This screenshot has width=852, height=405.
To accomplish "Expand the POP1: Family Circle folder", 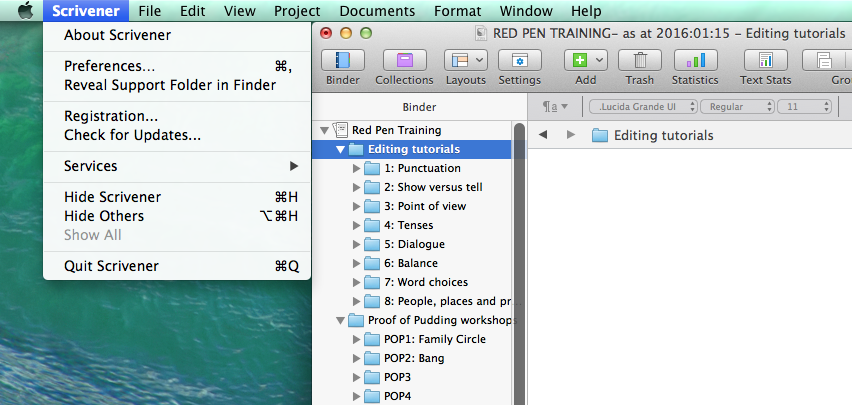I will (356, 339).
